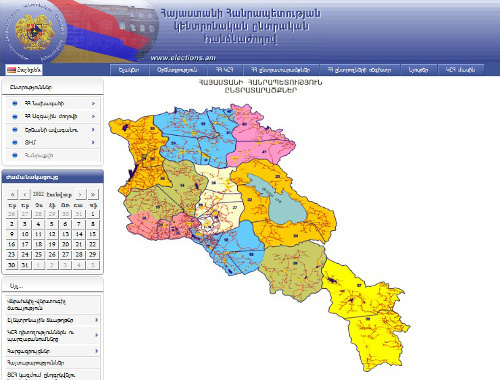Expand arrow of second item under Այլ...
Screen dimensions: 500x380
[96, 320]
